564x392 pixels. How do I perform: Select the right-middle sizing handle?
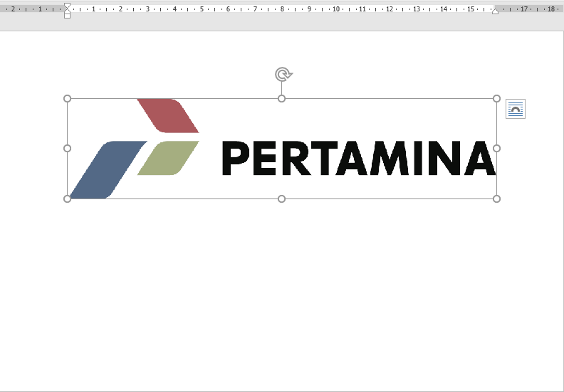pos(496,149)
